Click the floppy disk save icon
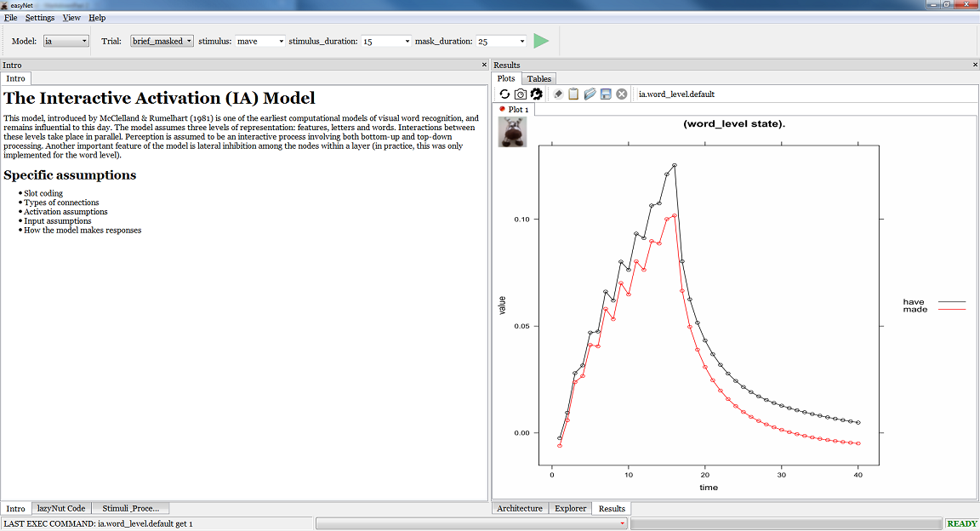Image resolution: width=980 pixels, height=531 pixels. [606, 94]
